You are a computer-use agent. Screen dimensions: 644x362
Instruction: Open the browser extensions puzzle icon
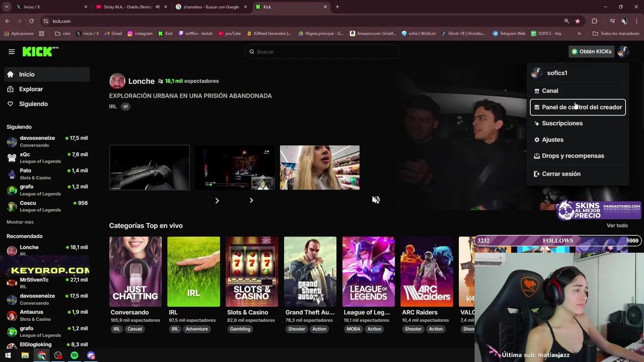click(595, 21)
